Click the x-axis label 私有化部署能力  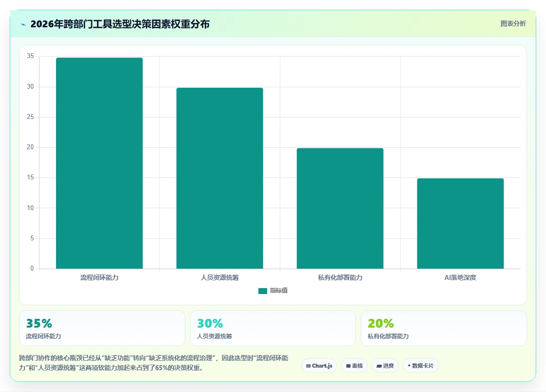point(340,277)
